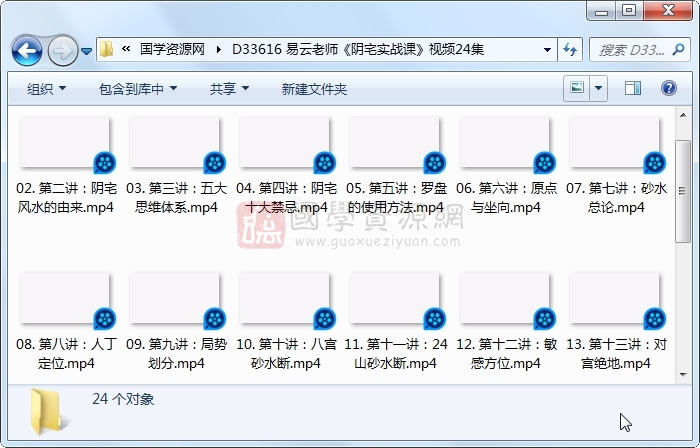This screenshot has height=448, width=700.
Task: Select D33616 易云老师 folder breadcrumb
Action: pos(358,49)
